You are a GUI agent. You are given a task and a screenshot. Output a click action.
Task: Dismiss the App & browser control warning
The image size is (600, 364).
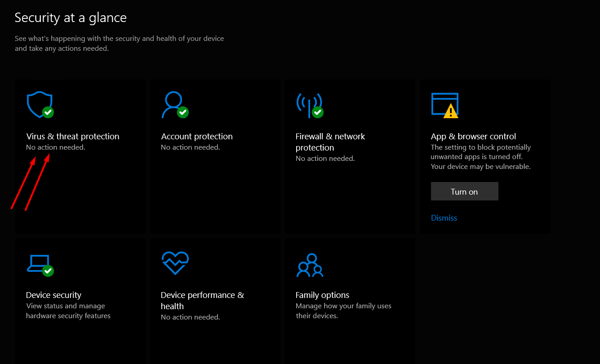(444, 218)
